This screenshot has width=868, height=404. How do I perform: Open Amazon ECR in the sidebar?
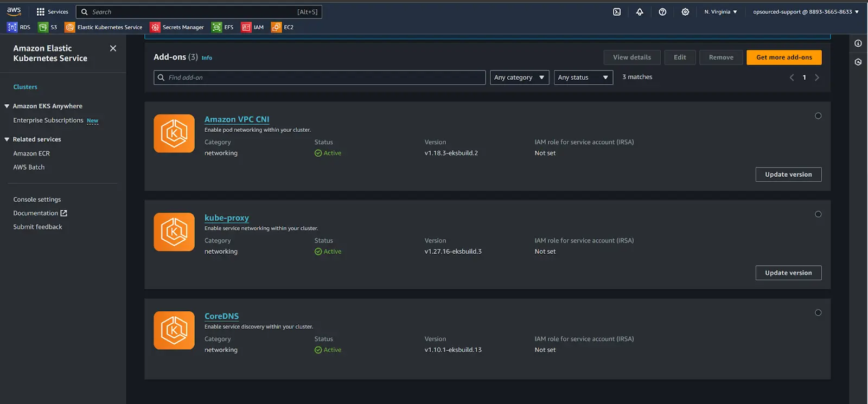pos(31,153)
